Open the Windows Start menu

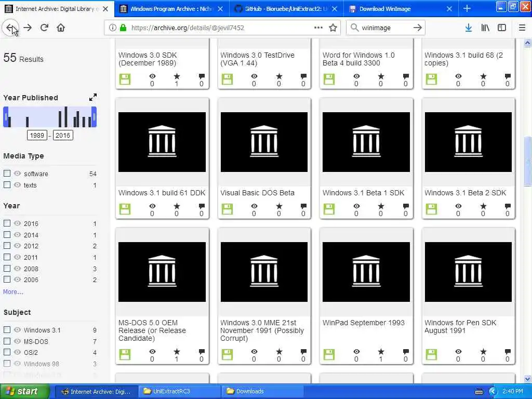(24, 391)
